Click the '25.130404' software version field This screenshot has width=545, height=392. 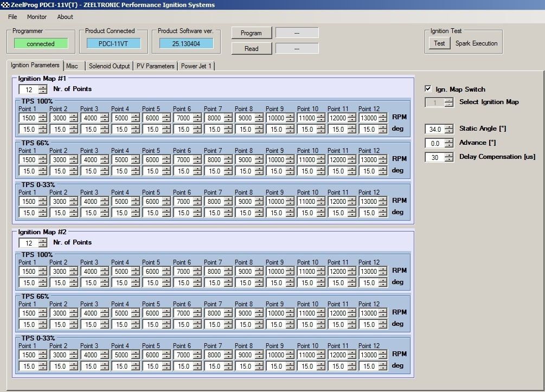[186, 44]
